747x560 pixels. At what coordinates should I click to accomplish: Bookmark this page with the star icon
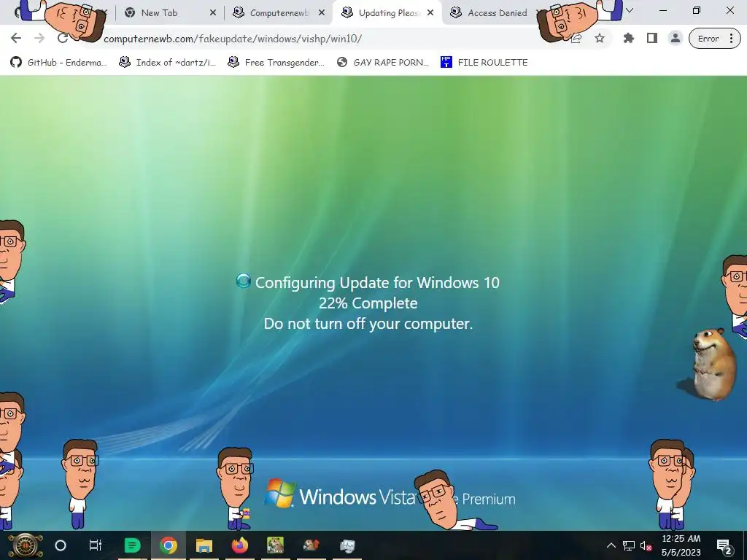click(600, 39)
